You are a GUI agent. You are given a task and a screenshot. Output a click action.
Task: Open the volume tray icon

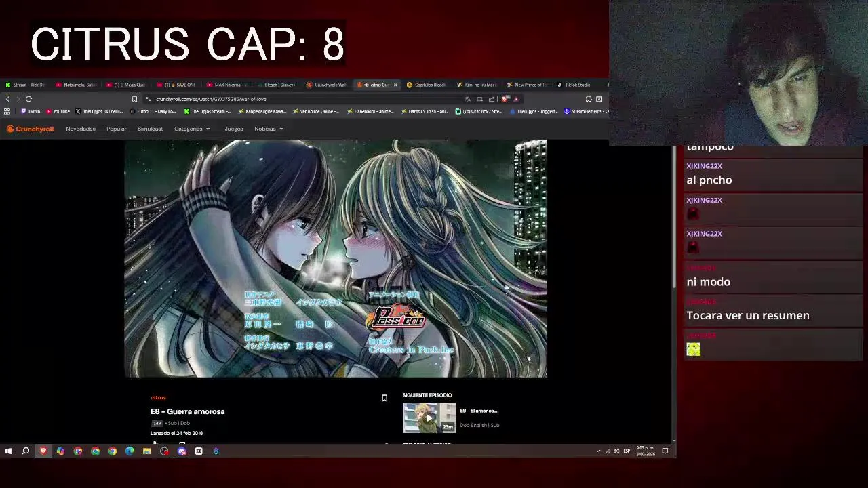pos(616,451)
